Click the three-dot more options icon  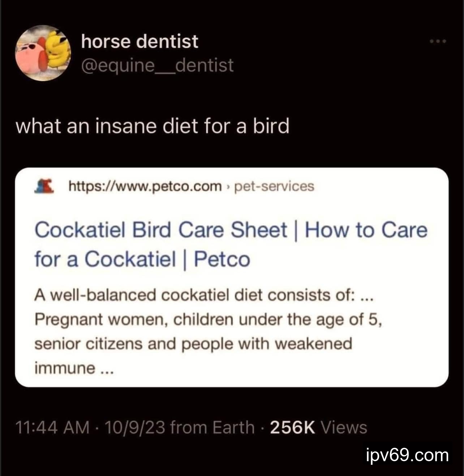pyautogui.click(x=438, y=41)
